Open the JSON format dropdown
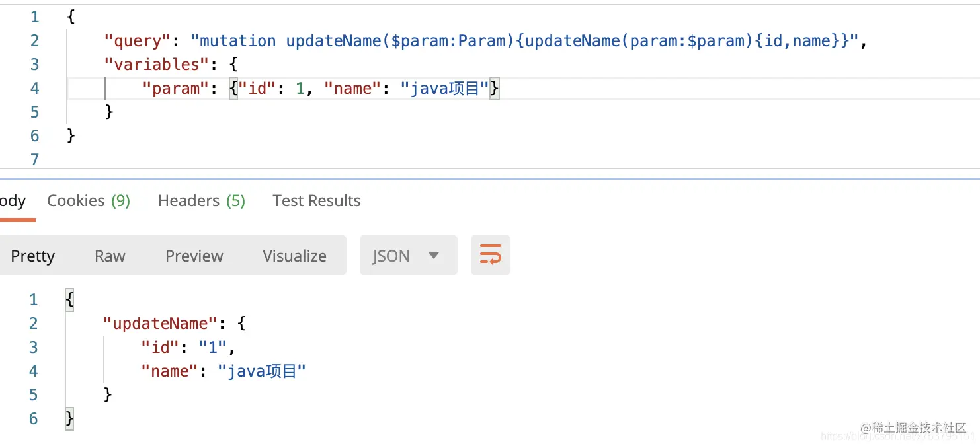 click(408, 255)
